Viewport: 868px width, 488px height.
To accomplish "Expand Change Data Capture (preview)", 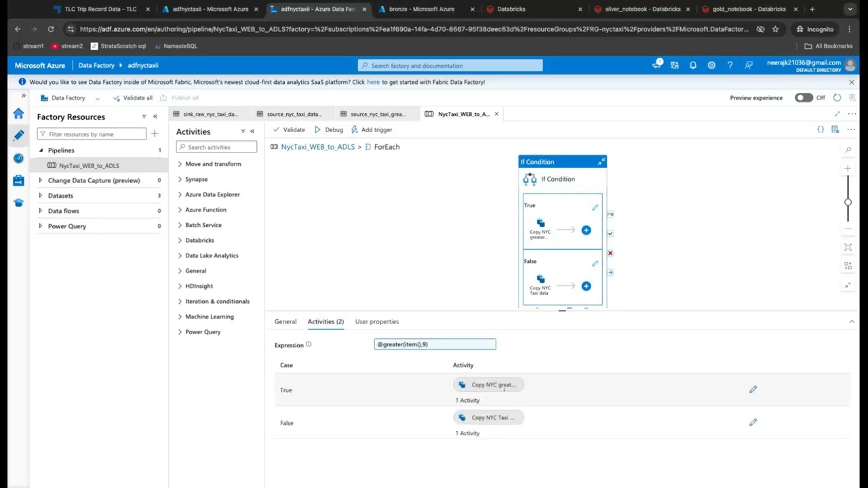I will tap(41, 180).
